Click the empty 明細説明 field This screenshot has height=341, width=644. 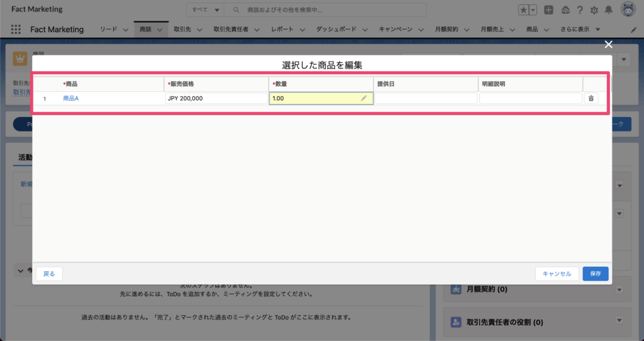531,98
